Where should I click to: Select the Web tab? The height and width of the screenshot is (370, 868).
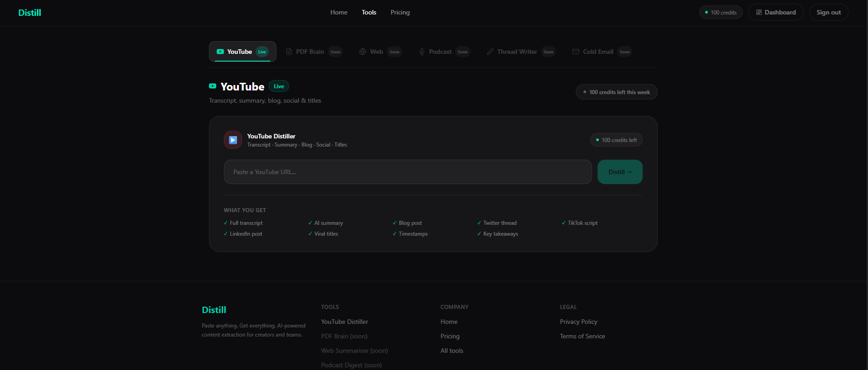(x=380, y=52)
